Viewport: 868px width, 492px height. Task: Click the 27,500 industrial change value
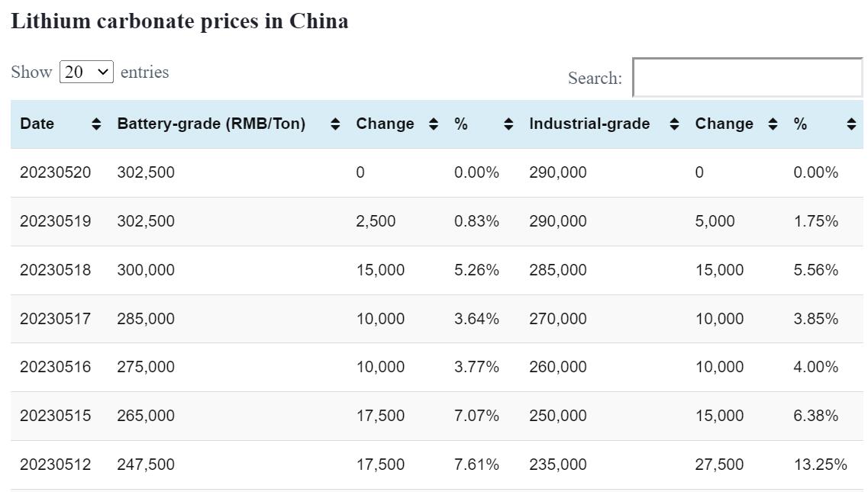pos(718,465)
